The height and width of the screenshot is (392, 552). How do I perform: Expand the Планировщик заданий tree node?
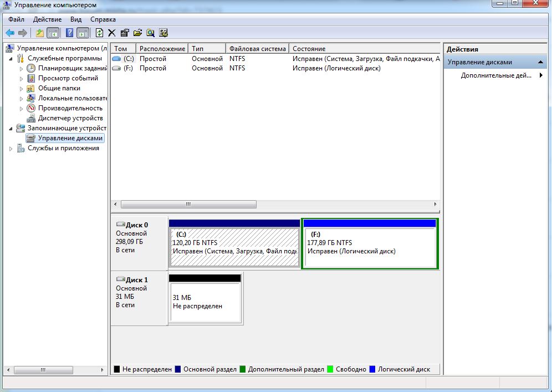coord(22,69)
